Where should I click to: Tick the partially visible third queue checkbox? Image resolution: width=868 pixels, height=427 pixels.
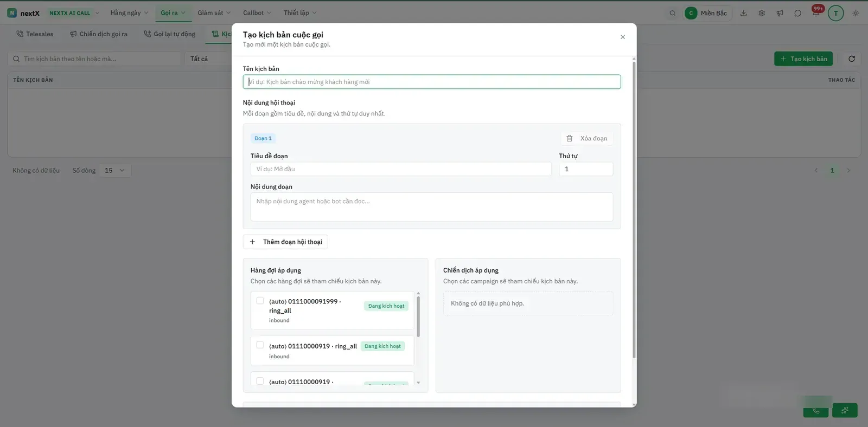click(260, 381)
